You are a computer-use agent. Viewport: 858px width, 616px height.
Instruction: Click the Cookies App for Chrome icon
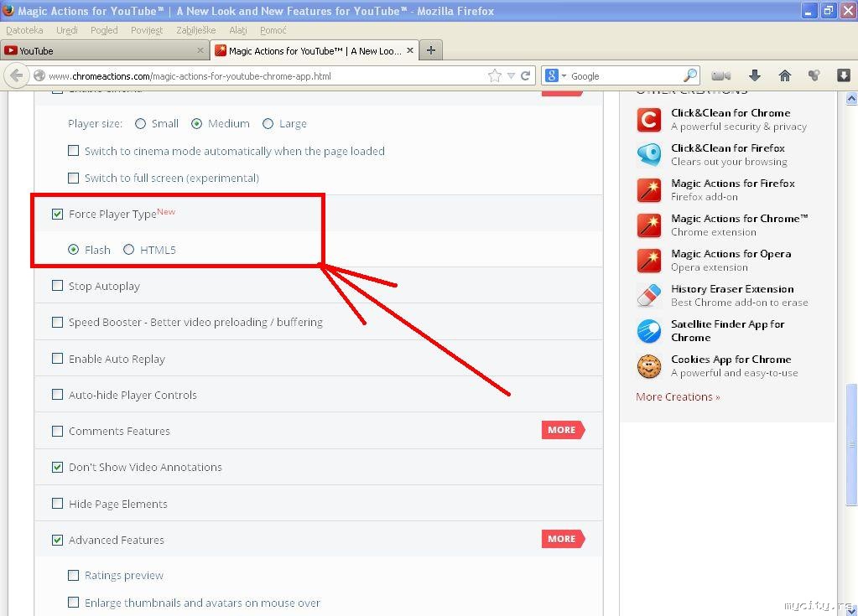pyautogui.click(x=649, y=366)
